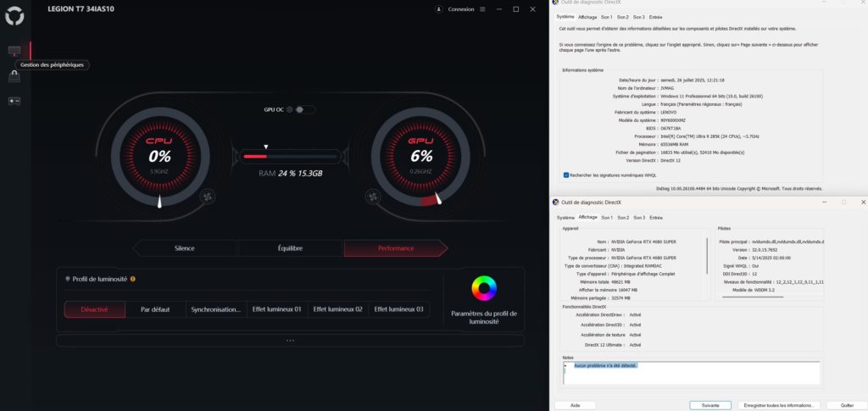Select the Par défaut lighting profile
Screen dimensions: 868x411
click(x=156, y=309)
